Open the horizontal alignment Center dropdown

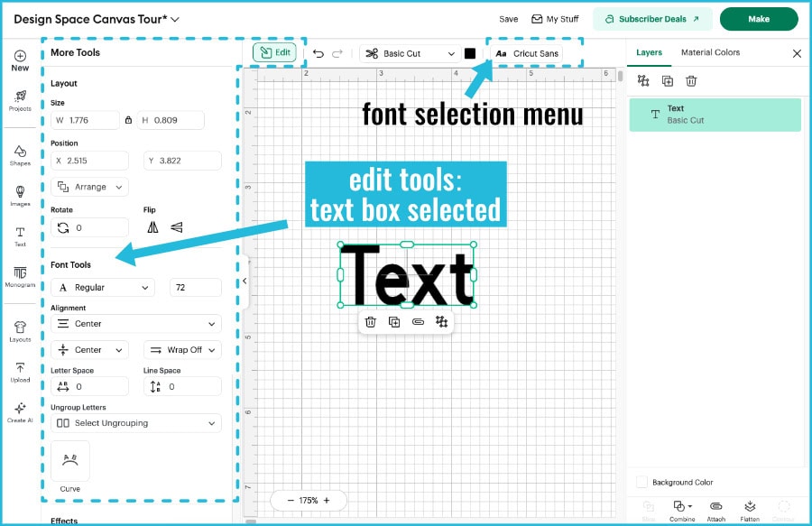point(136,324)
